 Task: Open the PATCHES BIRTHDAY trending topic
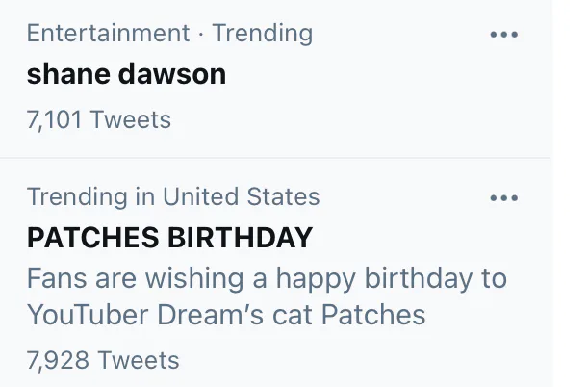169,238
